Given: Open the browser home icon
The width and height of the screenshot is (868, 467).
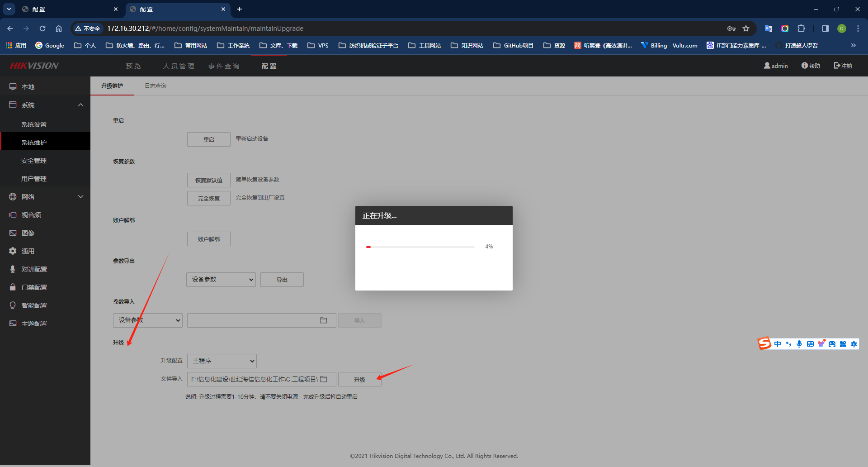Looking at the screenshot, I should (x=59, y=29).
